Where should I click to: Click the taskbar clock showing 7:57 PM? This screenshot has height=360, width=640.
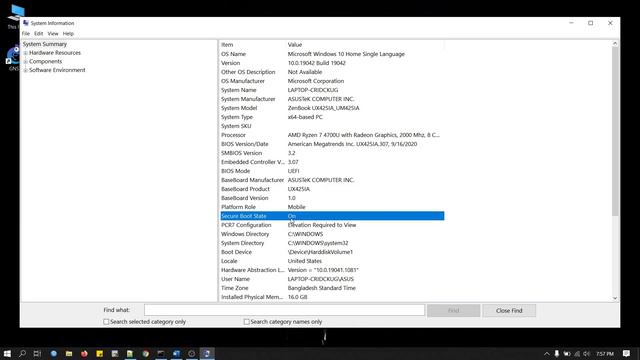(x=605, y=353)
